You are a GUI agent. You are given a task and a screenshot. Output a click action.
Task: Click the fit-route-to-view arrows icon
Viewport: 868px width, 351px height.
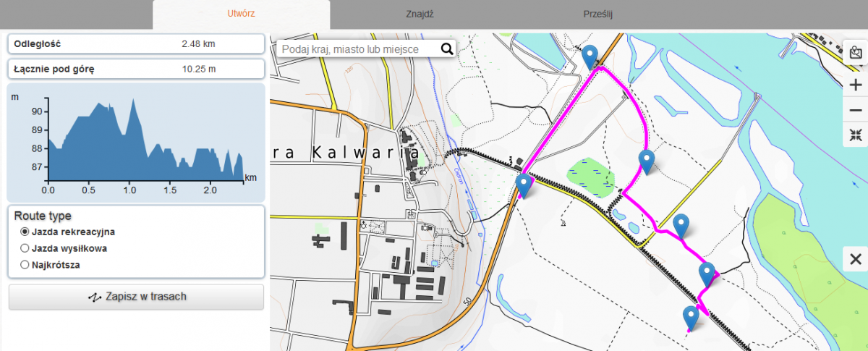(856, 135)
